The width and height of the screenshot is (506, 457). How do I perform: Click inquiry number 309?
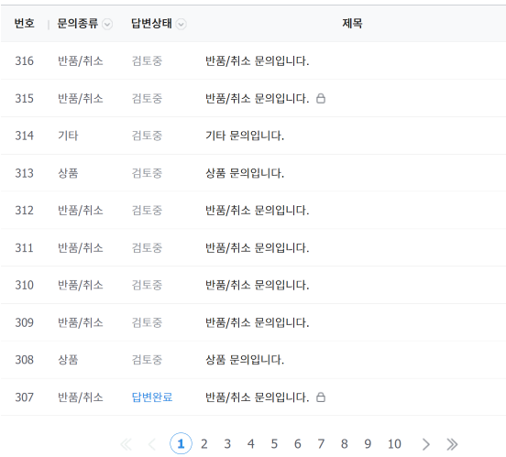pos(24,322)
